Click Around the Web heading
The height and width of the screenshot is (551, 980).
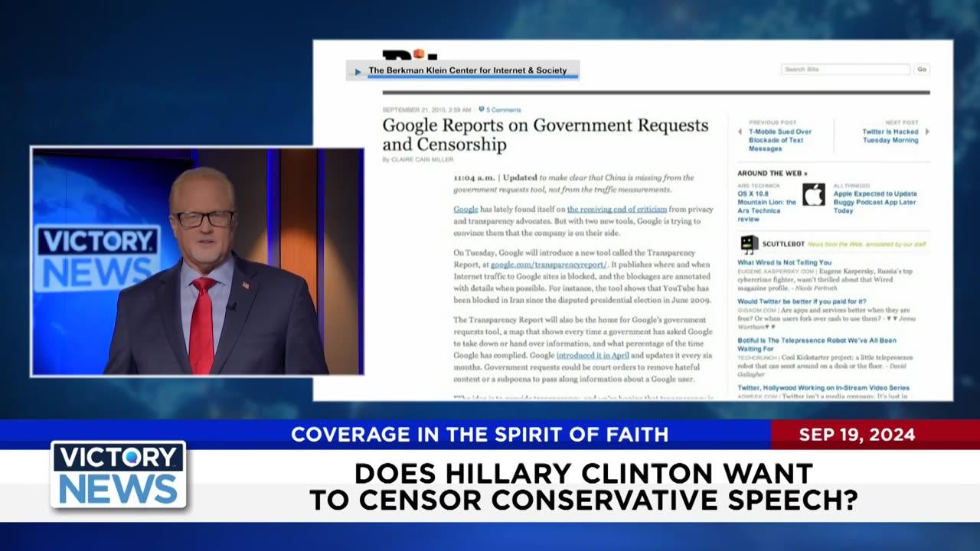[x=772, y=174]
